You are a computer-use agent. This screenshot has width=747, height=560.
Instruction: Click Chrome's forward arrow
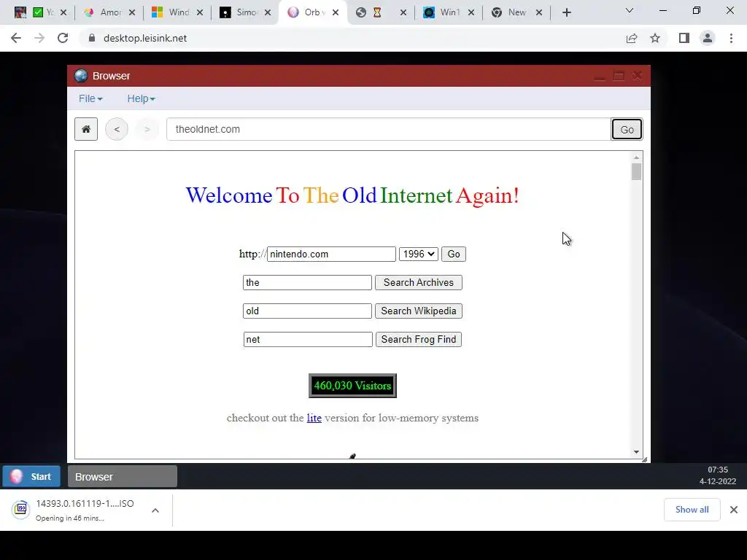click(39, 38)
